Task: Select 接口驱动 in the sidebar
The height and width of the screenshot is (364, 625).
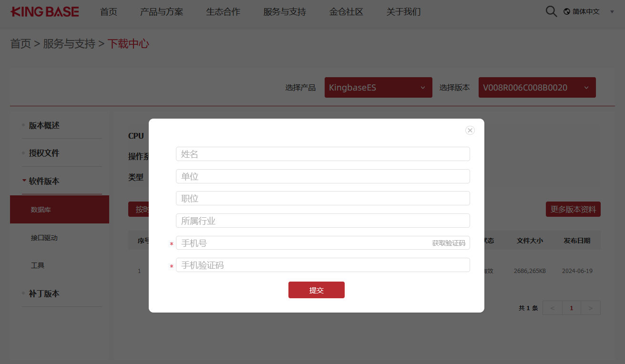Action: [44, 238]
